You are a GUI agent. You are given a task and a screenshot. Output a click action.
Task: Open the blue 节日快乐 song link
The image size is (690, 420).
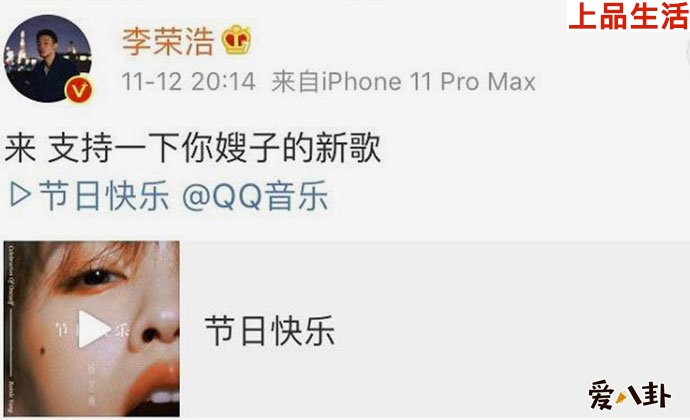click(x=104, y=195)
